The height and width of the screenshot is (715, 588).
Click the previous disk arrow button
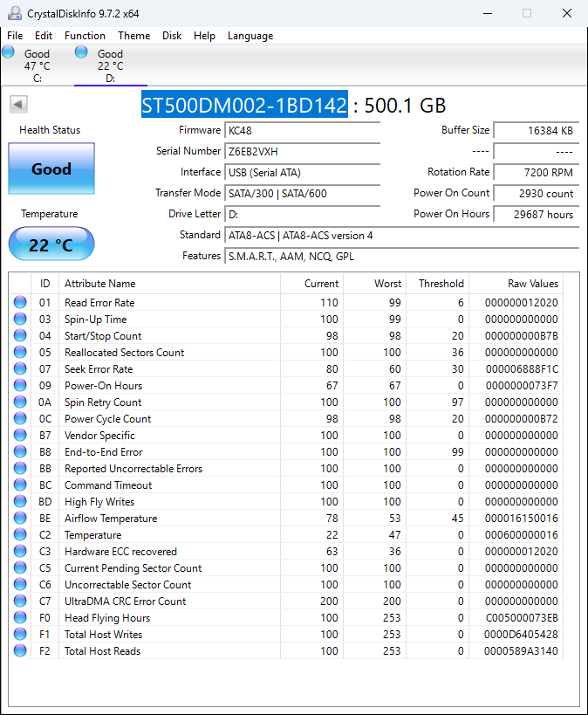[x=18, y=105]
